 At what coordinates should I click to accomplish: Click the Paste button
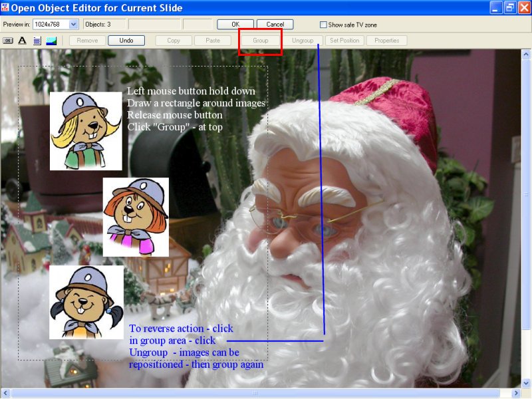click(213, 41)
